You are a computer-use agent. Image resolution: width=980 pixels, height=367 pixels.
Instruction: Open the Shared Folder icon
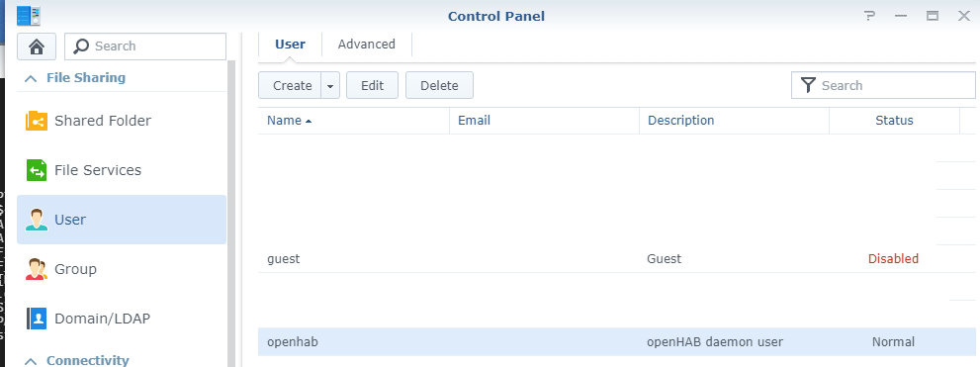[x=37, y=121]
